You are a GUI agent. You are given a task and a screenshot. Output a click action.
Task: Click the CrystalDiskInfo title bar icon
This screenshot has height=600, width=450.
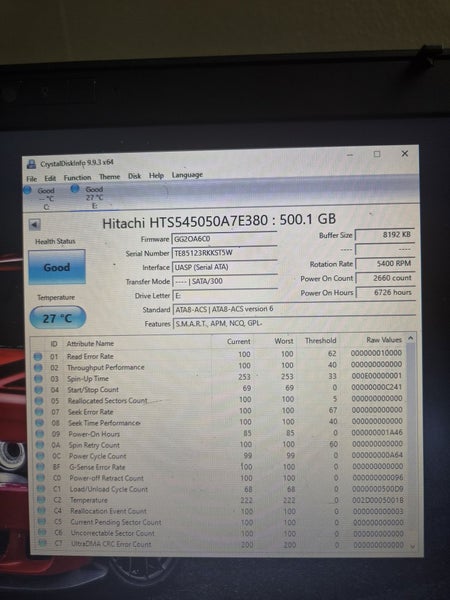pos(31,165)
